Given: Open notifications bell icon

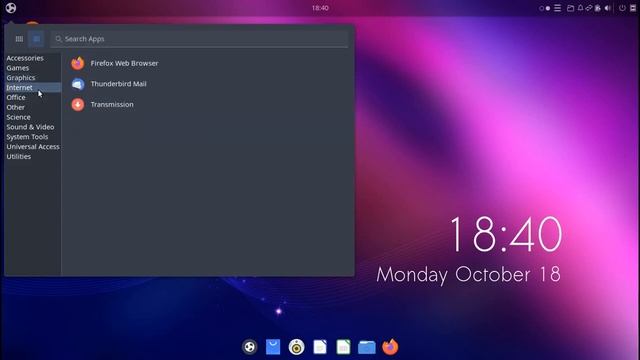Looking at the screenshot, I should pos(580,8).
